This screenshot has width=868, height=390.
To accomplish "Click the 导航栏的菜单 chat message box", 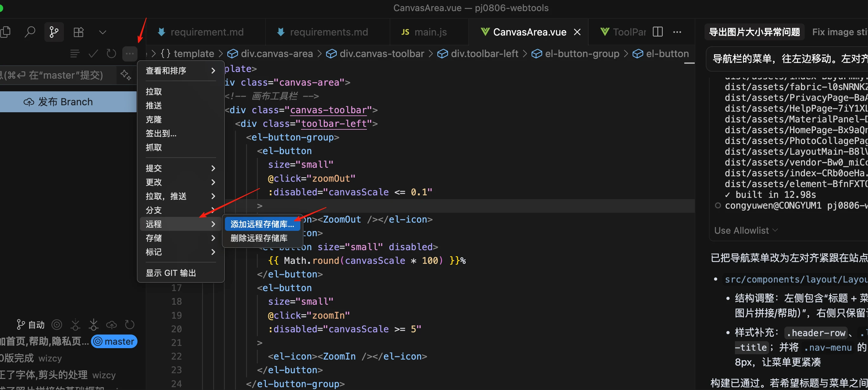I will 787,59.
